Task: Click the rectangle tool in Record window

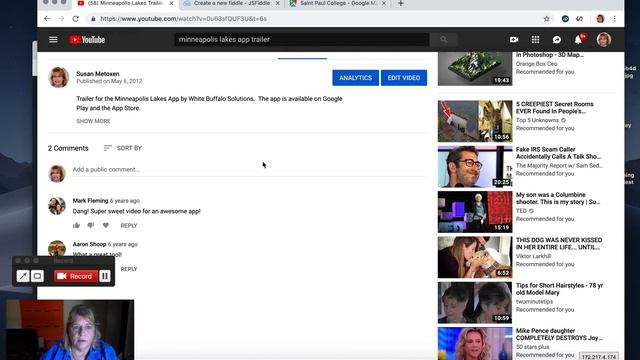Action: pyautogui.click(x=38, y=276)
